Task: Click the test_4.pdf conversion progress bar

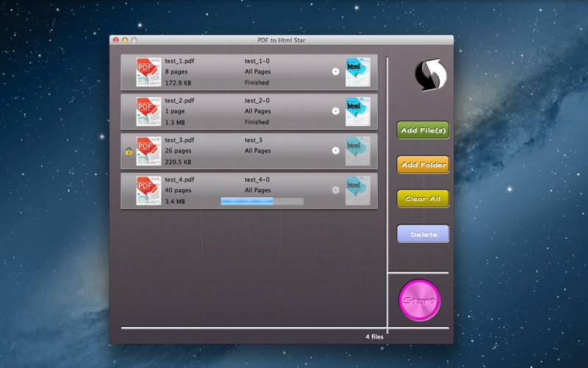Action: (x=262, y=201)
